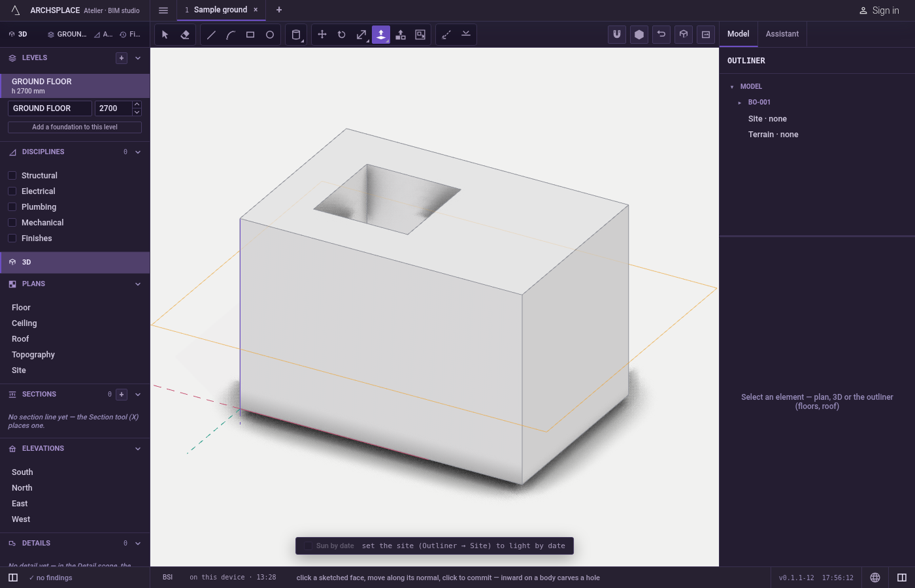Viewport: 915px width, 588px height.
Task: Select the tape measure dimension tool
Action: tap(446, 35)
